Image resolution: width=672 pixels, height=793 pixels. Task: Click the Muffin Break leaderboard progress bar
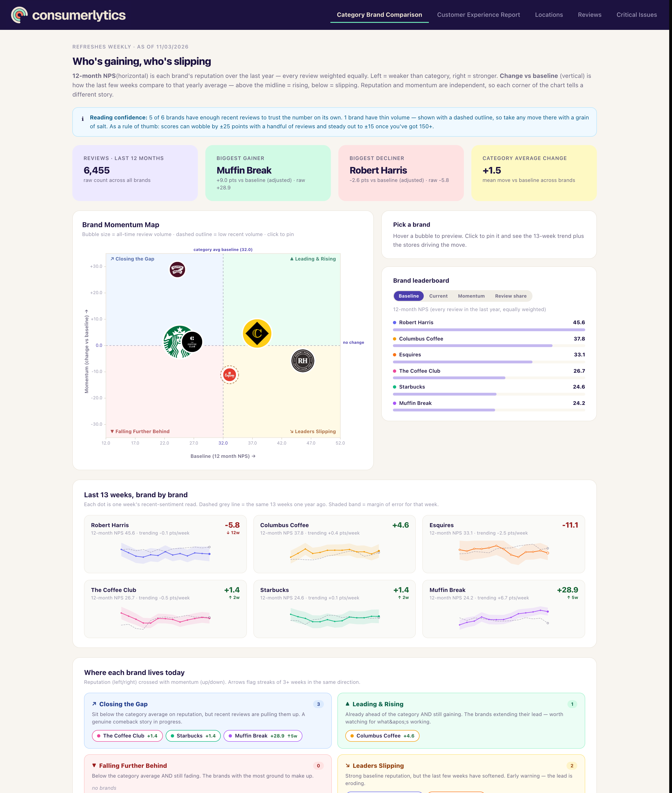pyautogui.click(x=489, y=410)
